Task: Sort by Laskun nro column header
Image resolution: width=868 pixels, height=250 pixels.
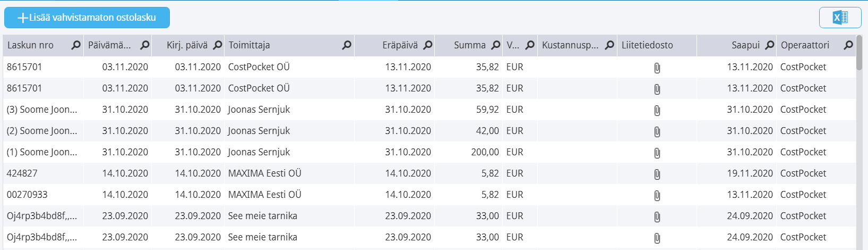Action: (x=30, y=45)
